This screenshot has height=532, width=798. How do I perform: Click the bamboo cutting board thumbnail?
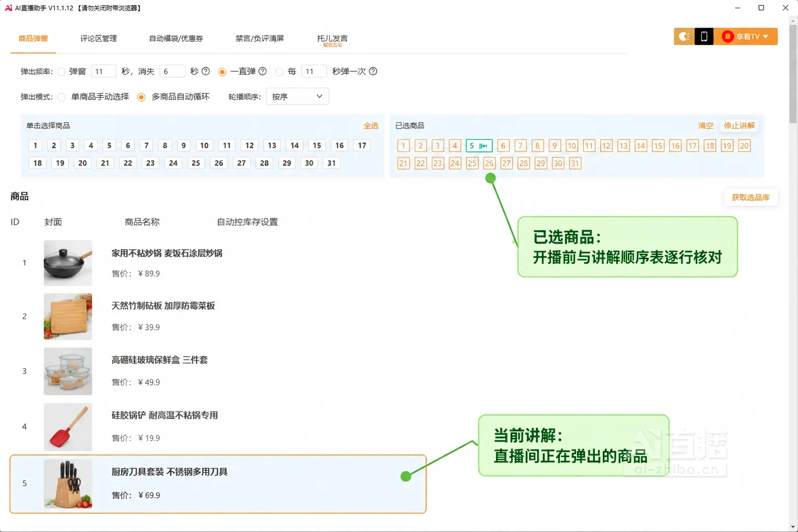pyautogui.click(x=68, y=316)
